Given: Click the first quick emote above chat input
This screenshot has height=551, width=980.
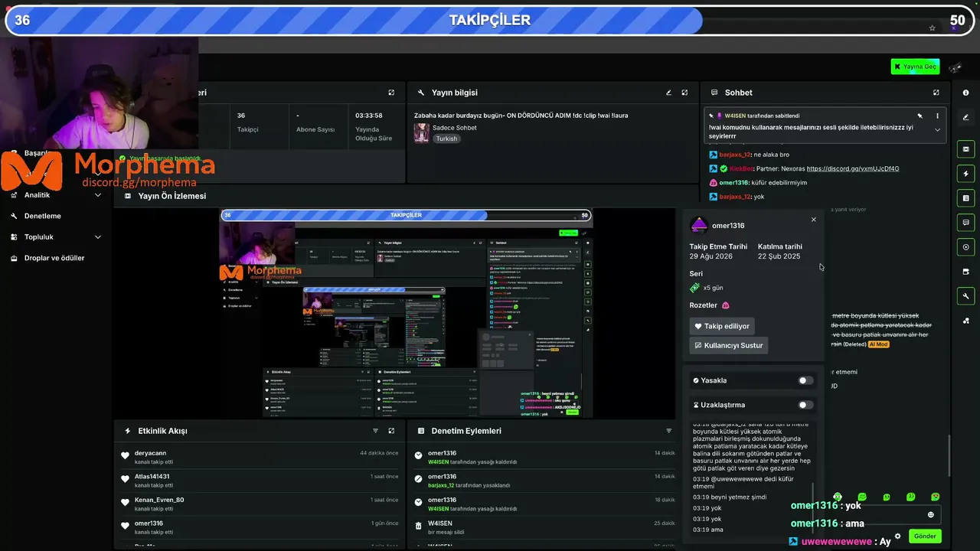Looking at the screenshot, I should (838, 497).
